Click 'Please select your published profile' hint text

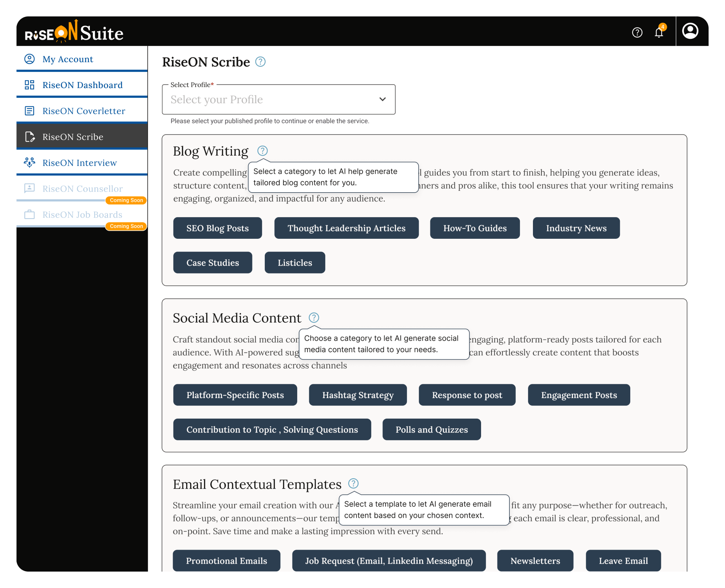270,121
